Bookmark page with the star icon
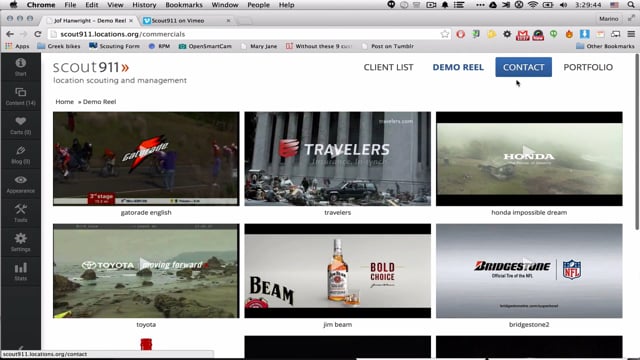The image size is (640, 360). pos(445,34)
